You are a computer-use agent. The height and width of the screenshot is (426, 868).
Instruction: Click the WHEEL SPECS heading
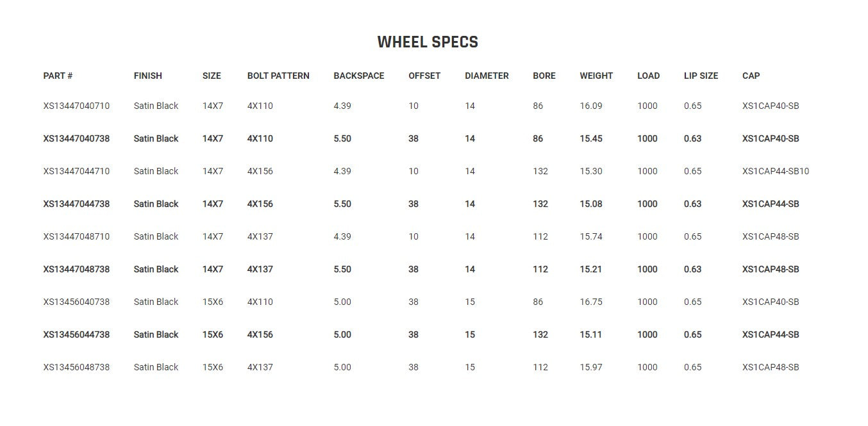tap(428, 42)
